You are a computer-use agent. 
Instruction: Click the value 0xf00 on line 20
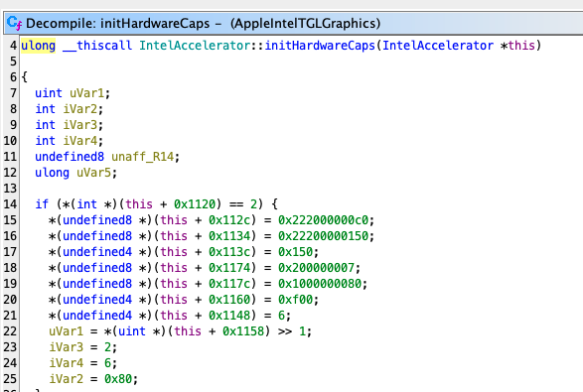[296, 300]
